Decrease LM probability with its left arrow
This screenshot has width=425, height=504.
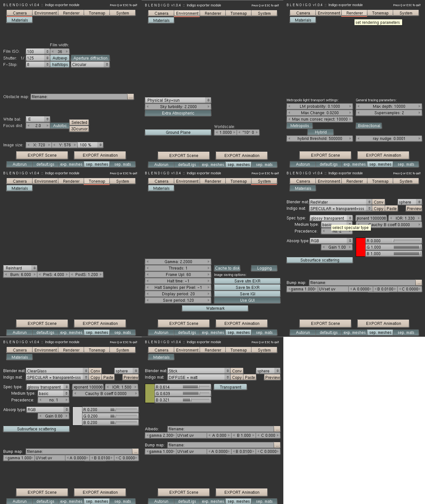pyautogui.click(x=289, y=106)
